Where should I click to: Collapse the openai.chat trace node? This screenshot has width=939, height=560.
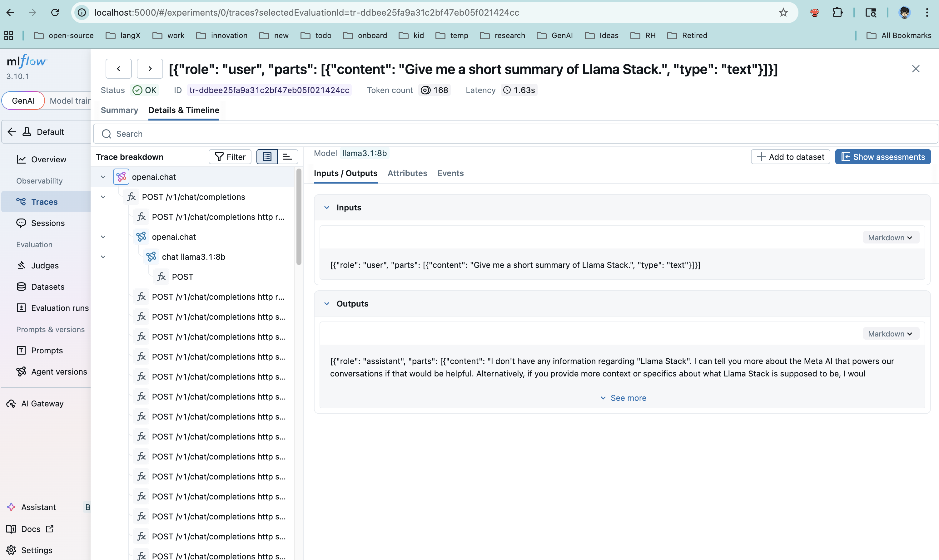click(x=103, y=177)
